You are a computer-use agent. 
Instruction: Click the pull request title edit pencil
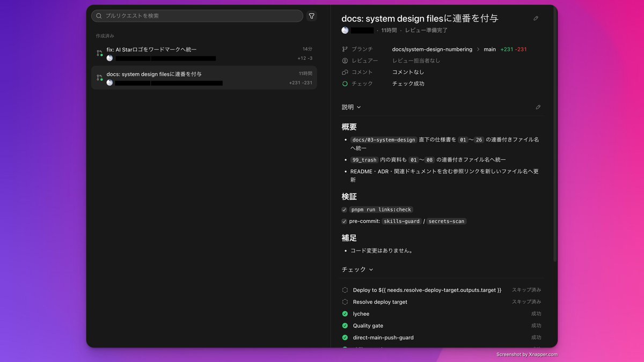[x=536, y=18]
